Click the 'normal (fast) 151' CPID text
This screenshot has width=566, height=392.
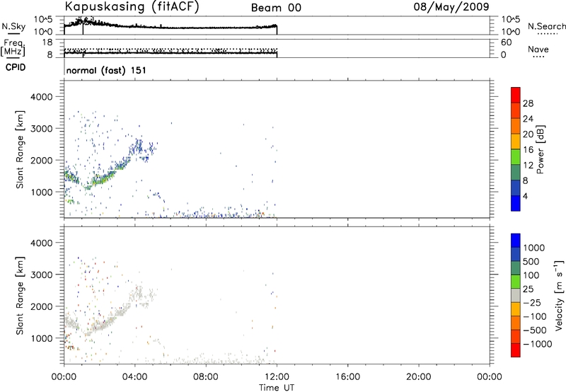pos(106,70)
